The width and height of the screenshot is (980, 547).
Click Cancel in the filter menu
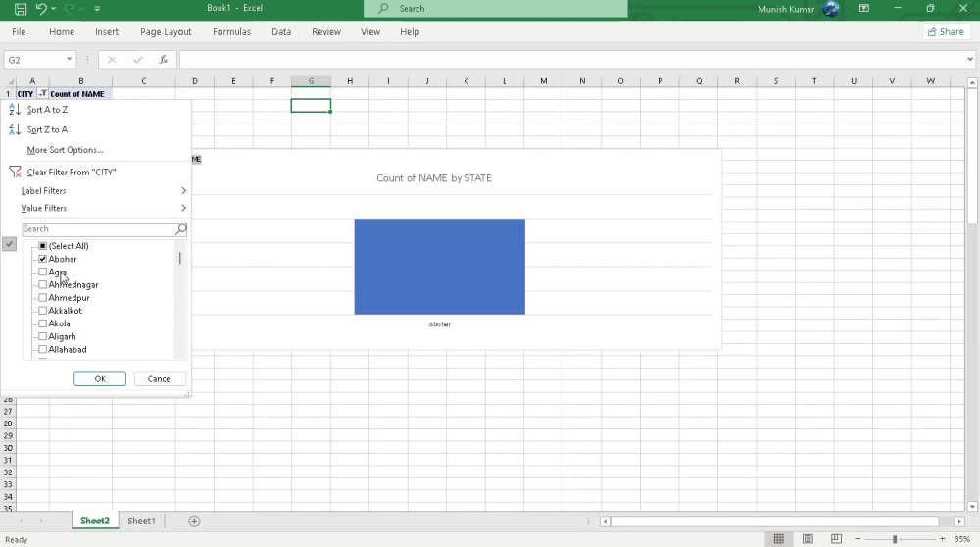coord(160,378)
